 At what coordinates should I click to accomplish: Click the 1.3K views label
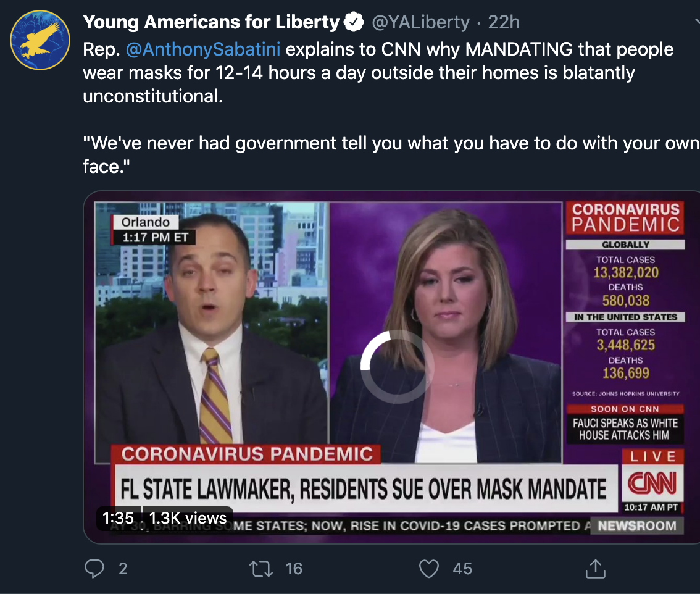pos(188,518)
